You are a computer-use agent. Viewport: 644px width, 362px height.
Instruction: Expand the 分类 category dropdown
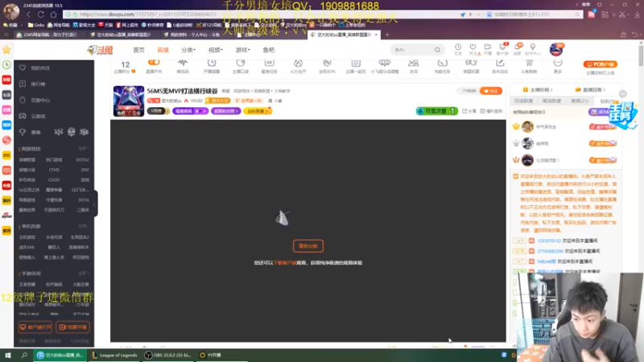pos(188,50)
